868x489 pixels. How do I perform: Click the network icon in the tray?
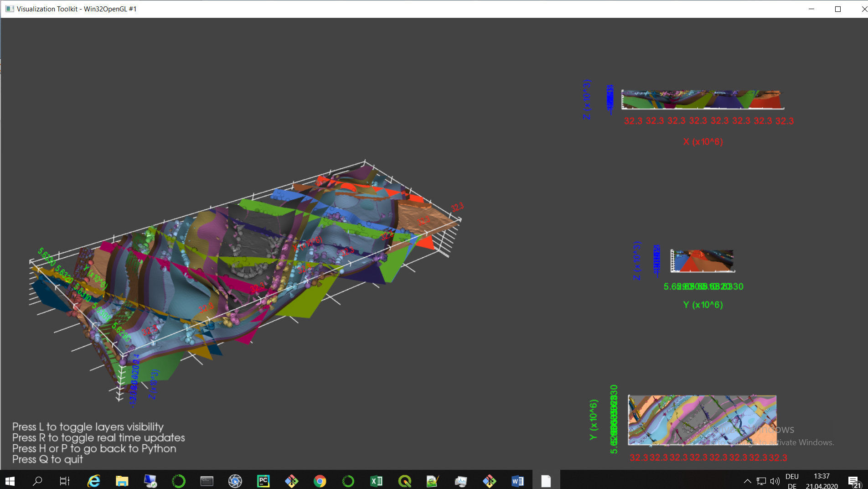[x=760, y=480]
